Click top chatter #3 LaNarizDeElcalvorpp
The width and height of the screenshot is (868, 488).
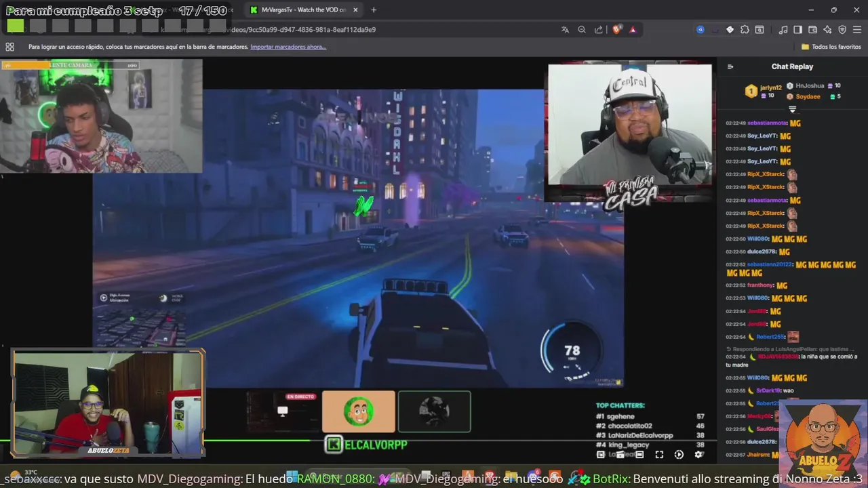click(650, 435)
